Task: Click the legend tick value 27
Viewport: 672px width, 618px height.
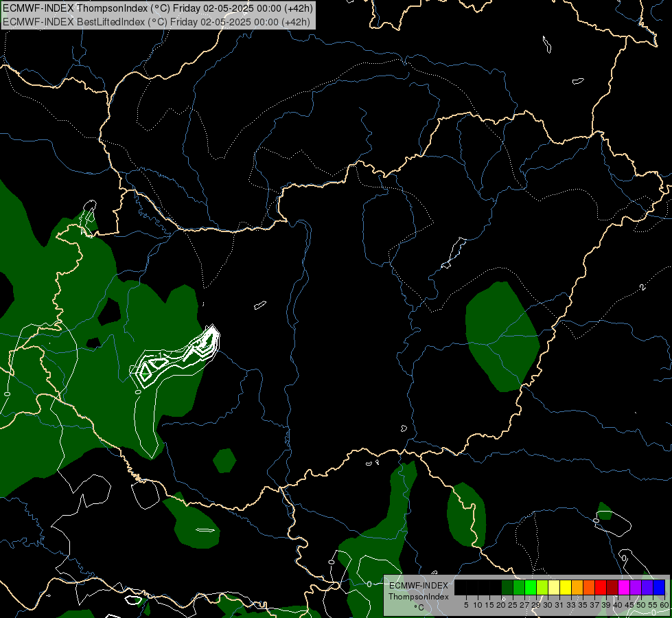Action: (524, 605)
